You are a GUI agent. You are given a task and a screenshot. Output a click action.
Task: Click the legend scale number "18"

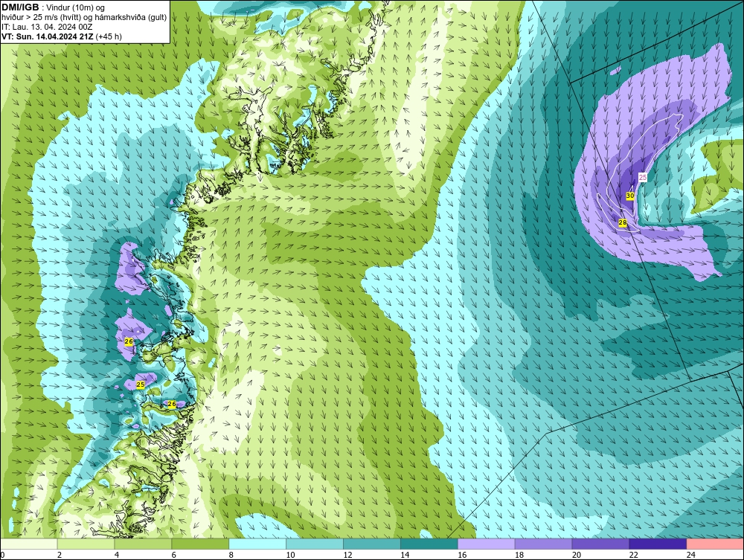point(519,555)
